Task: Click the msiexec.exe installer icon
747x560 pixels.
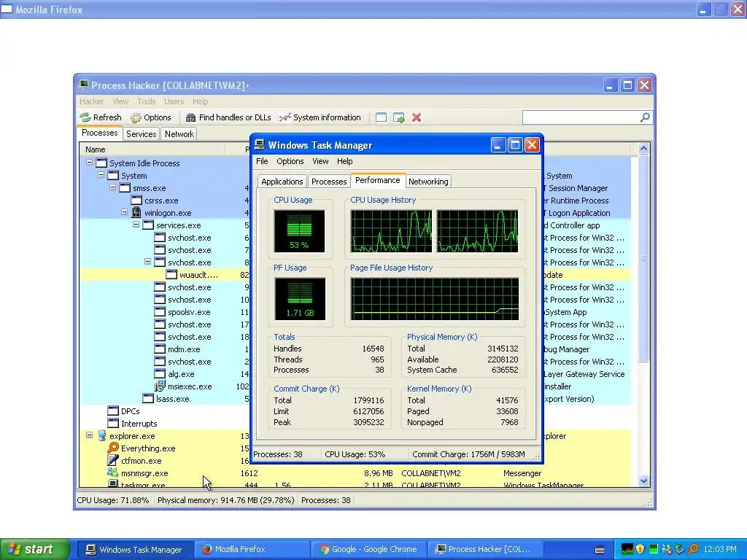Action: [x=160, y=386]
